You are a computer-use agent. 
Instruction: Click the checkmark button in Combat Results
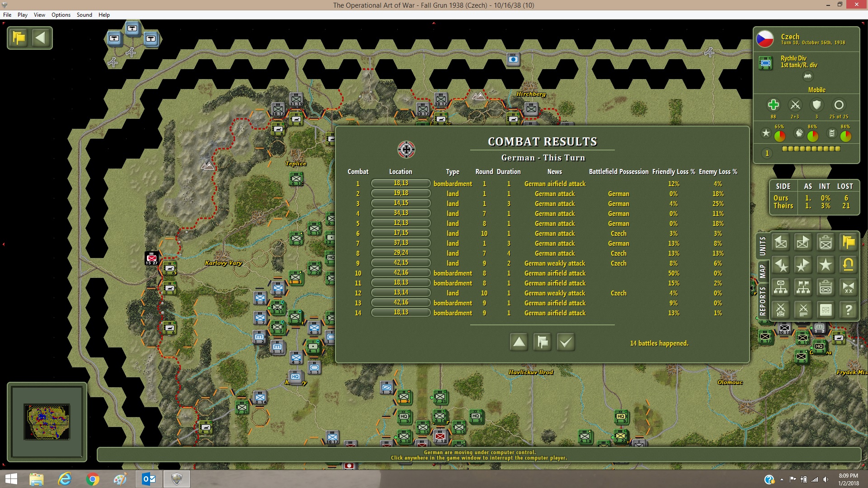coord(566,342)
